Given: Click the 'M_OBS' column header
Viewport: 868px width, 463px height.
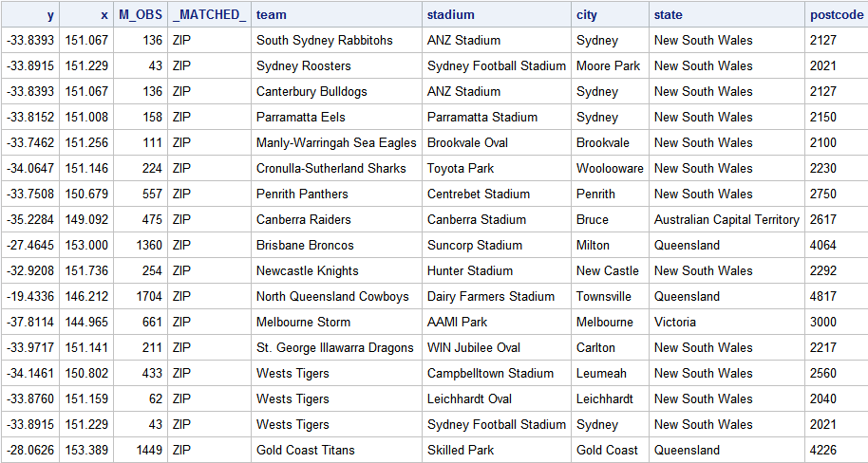Looking at the screenshot, I should pyautogui.click(x=141, y=14).
